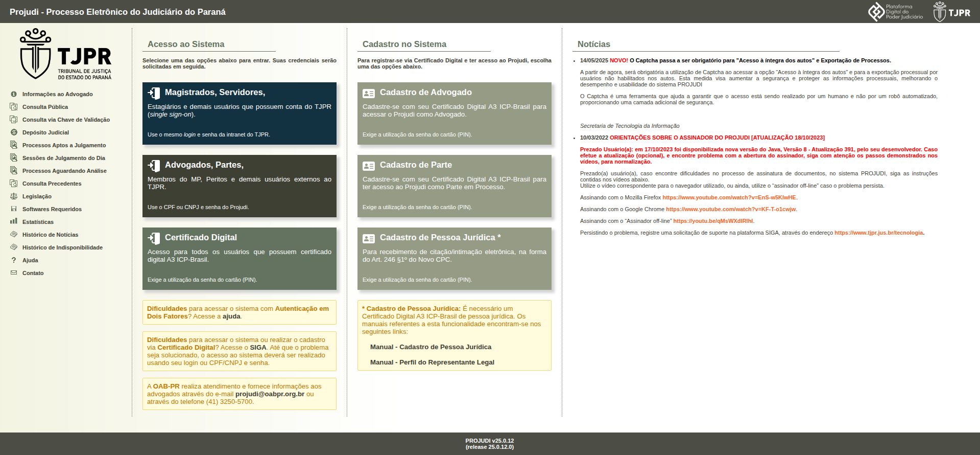This screenshot has height=455, width=980.
Task: Open Processos Aptos a Julgamento
Action: (64, 145)
